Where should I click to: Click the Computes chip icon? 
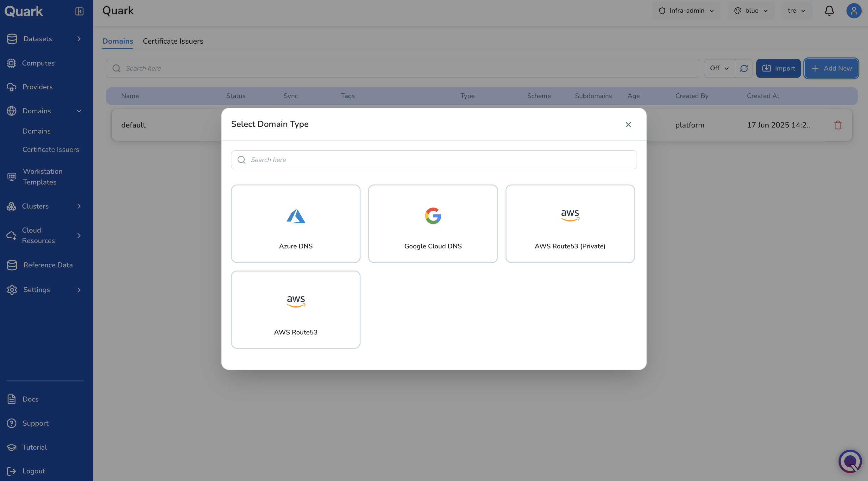pos(11,63)
